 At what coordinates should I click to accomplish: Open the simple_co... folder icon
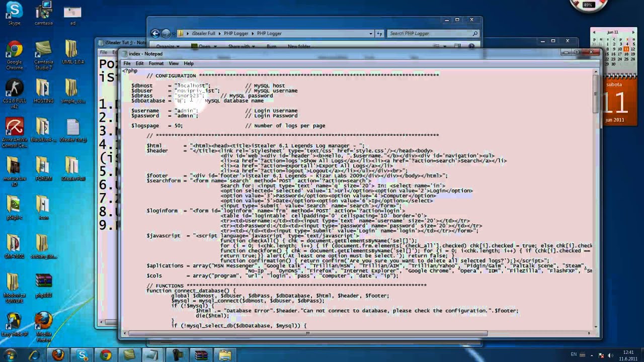[x=72, y=91]
